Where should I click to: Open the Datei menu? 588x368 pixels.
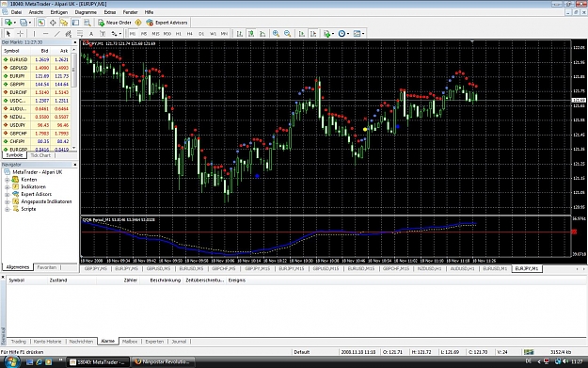click(x=16, y=12)
